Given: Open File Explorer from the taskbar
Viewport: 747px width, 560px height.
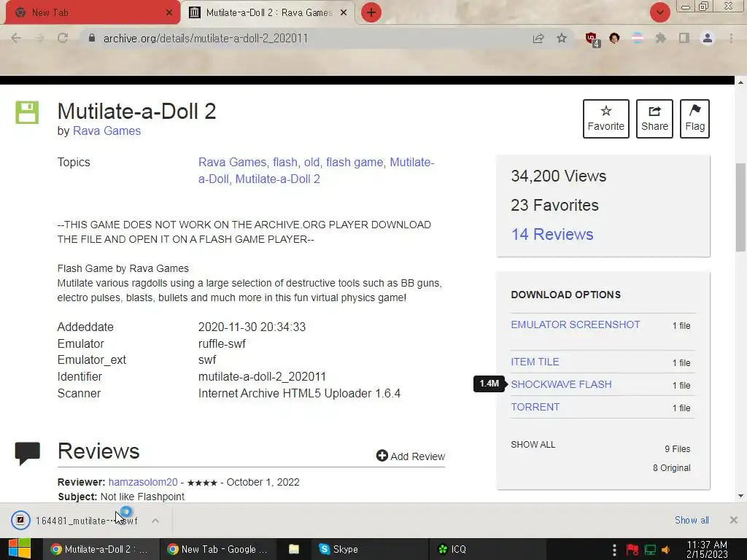Looking at the screenshot, I should pyautogui.click(x=294, y=549).
